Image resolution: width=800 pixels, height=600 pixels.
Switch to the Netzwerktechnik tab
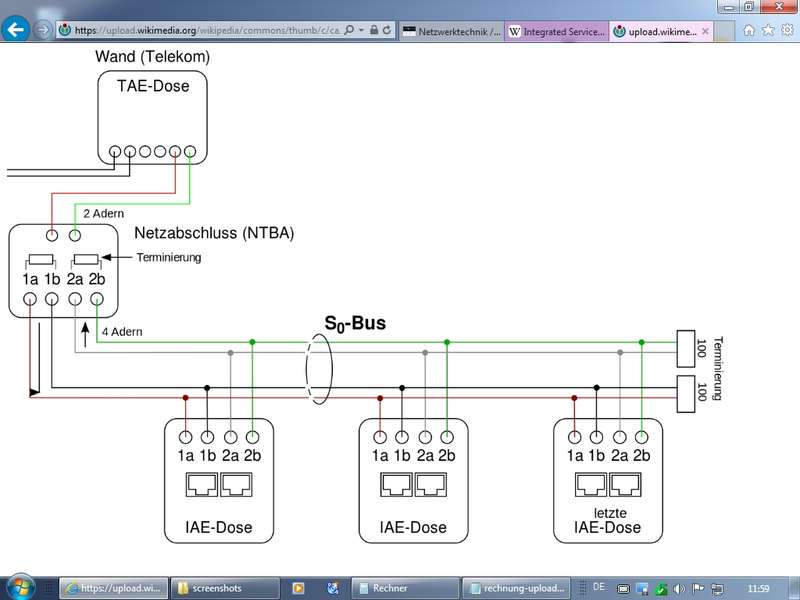[x=452, y=31]
